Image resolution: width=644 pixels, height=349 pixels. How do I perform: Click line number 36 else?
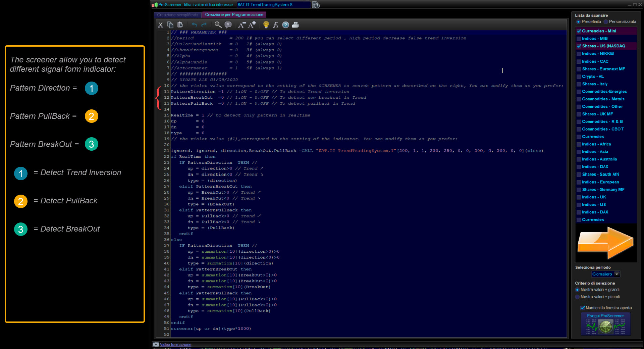(x=167, y=240)
